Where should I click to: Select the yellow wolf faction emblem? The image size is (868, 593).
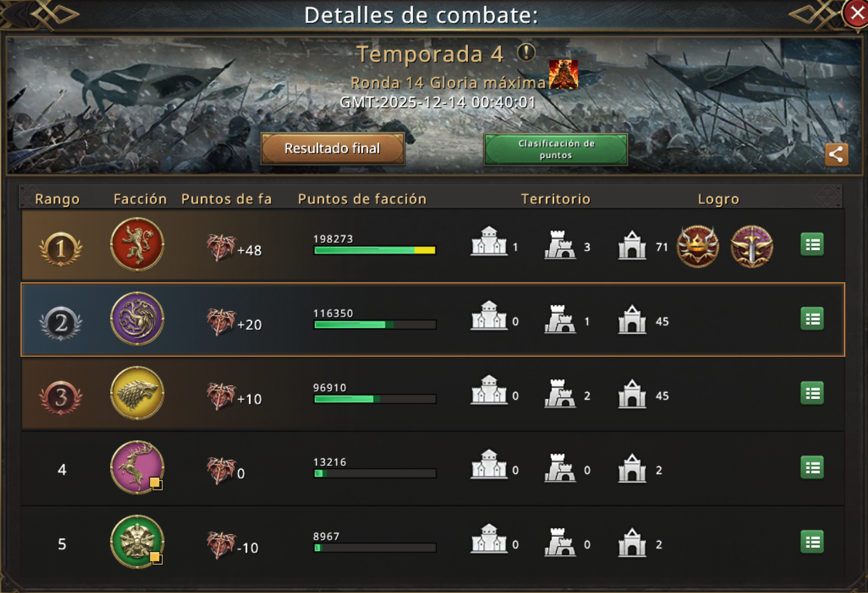point(137,393)
